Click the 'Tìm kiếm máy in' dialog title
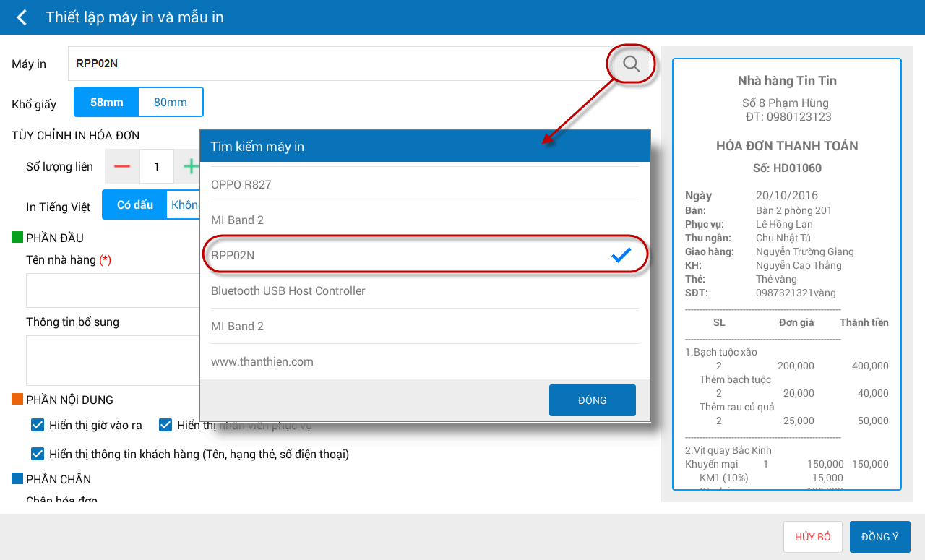925x560 pixels. pos(257,147)
